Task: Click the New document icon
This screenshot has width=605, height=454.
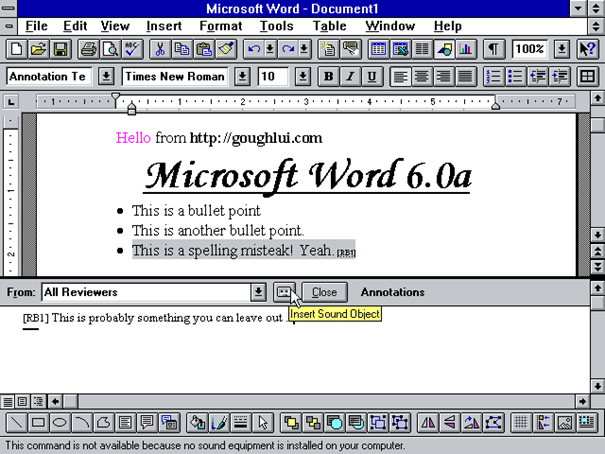Action: coord(16,49)
